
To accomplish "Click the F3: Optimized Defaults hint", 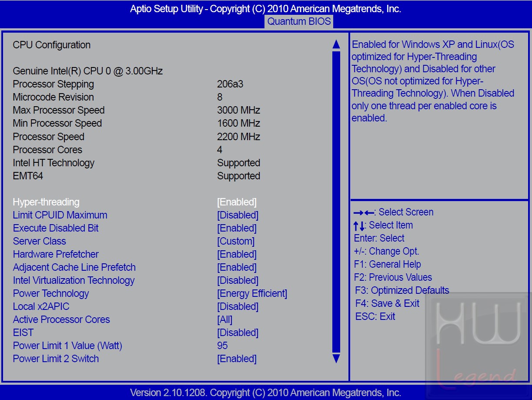I will (402, 290).
